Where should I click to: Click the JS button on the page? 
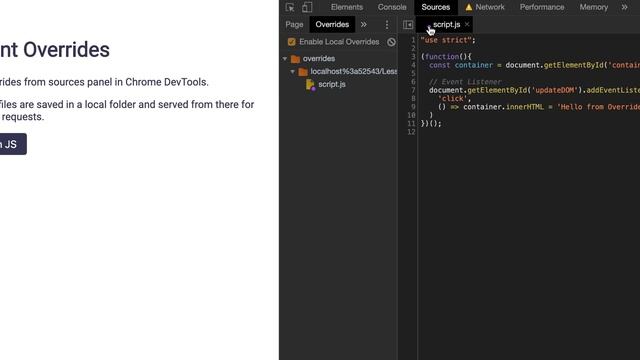pos(13,144)
